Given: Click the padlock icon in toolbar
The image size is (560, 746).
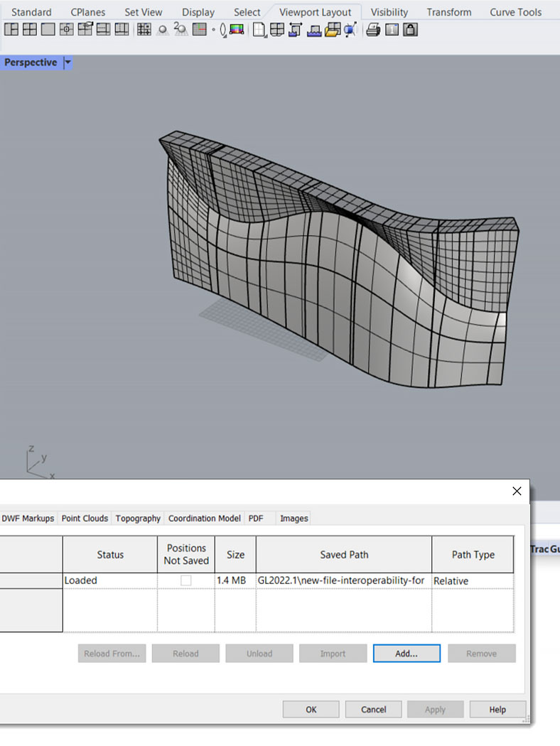Looking at the screenshot, I should 410,30.
